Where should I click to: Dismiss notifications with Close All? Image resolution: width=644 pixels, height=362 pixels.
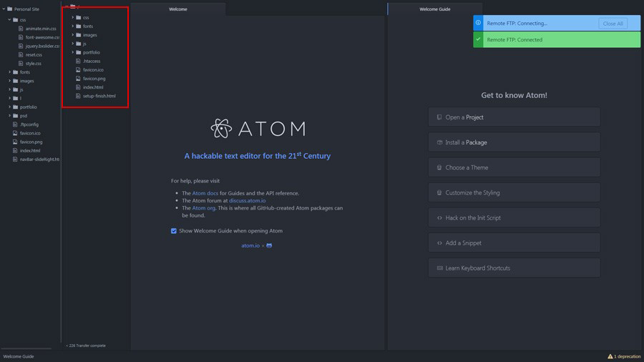click(613, 24)
